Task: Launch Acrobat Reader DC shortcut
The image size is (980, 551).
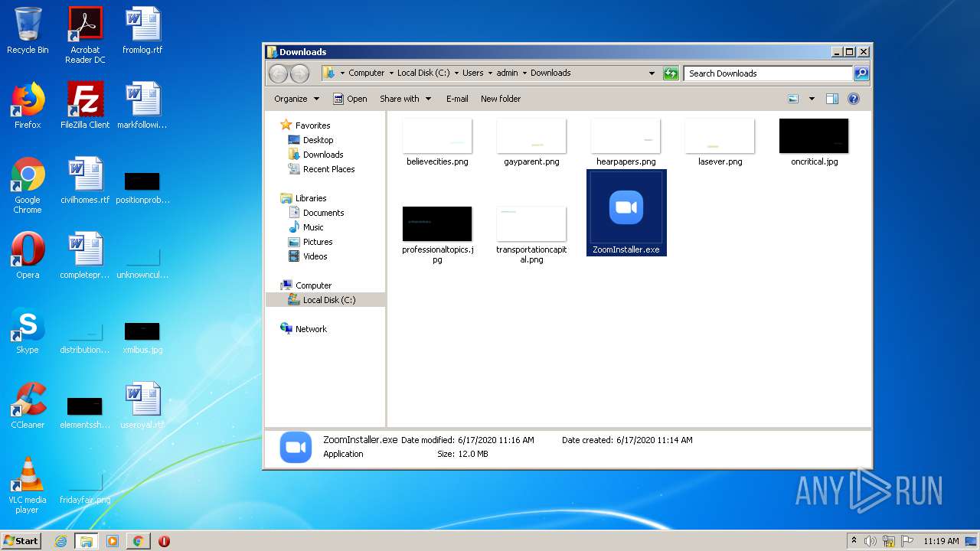Action: point(85,34)
